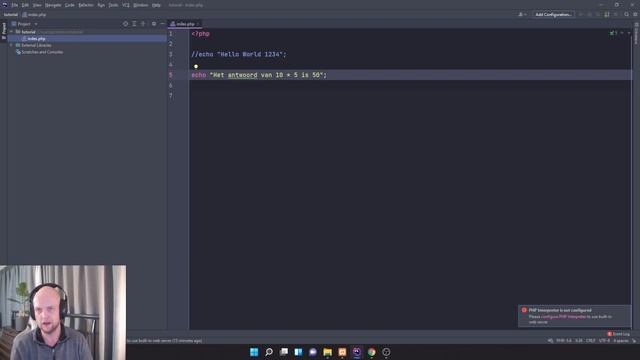Viewport: 640px width, 360px height.
Task: Open Project panel settings gear
Action: (x=154, y=24)
